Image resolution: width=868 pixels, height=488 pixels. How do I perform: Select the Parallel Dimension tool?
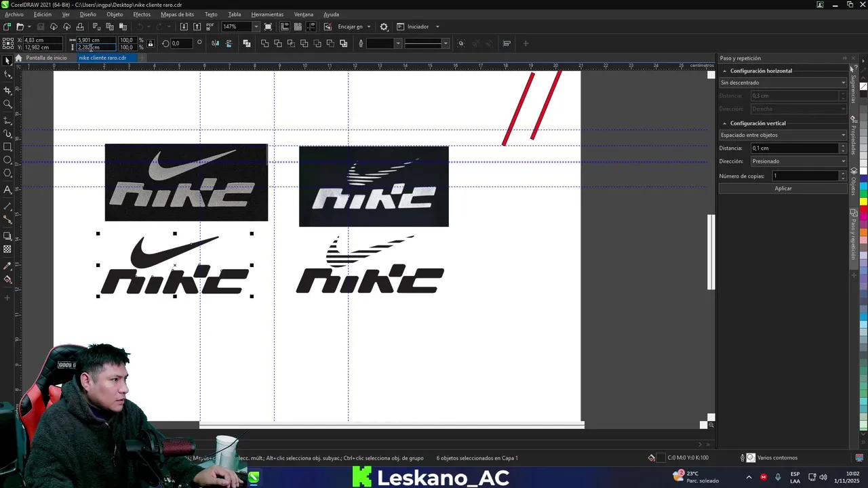(7, 205)
